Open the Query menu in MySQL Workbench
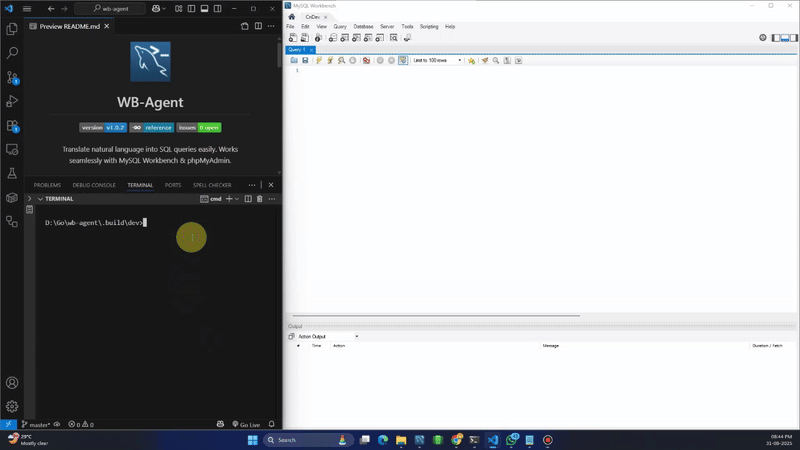800x450 pixels. [340, 27]
